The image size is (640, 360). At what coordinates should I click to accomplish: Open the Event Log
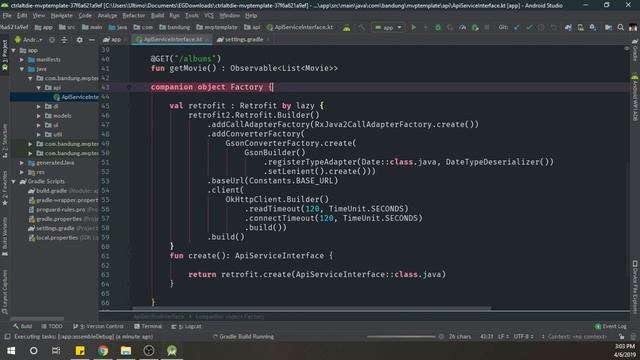click(x=611, y=327)
